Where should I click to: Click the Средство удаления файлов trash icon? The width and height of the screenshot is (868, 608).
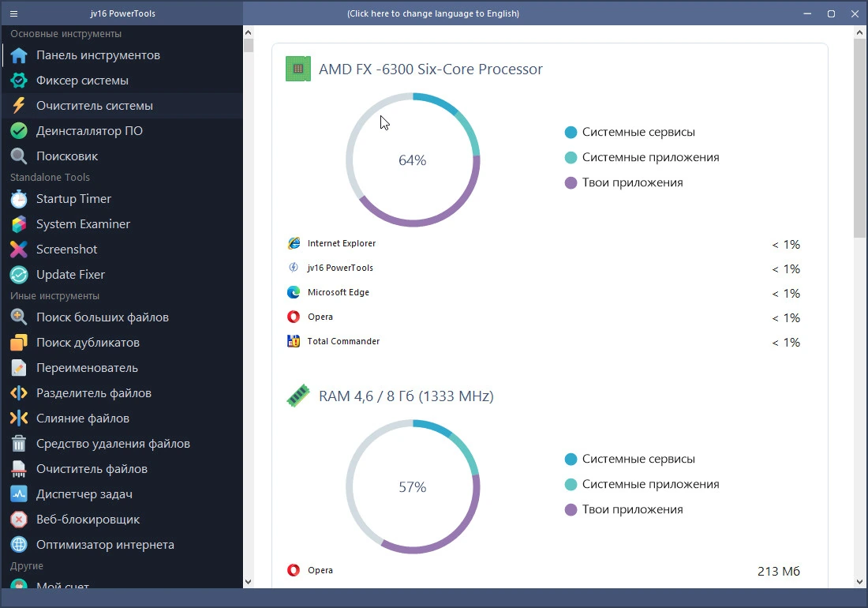pyautogui.click(x=19, y=444)
